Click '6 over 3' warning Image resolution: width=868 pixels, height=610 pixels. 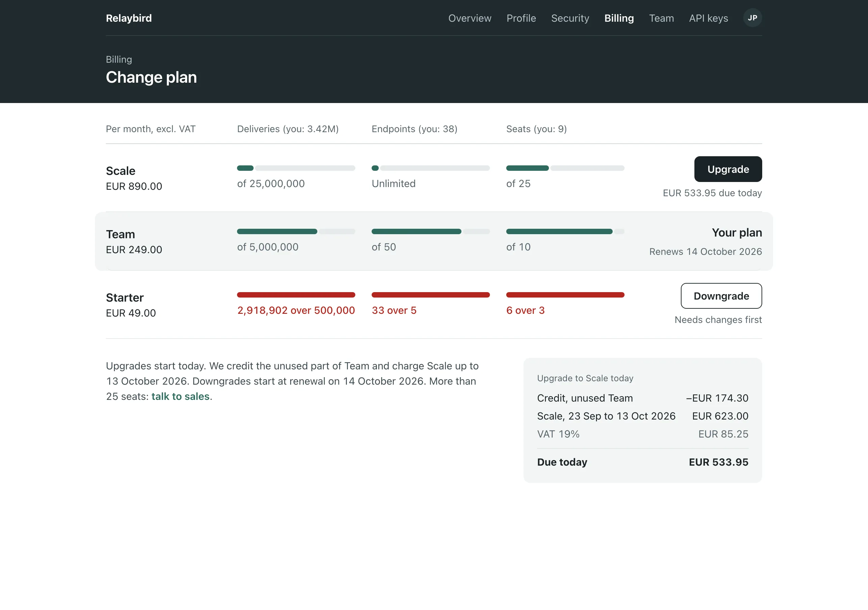point(526,310)
